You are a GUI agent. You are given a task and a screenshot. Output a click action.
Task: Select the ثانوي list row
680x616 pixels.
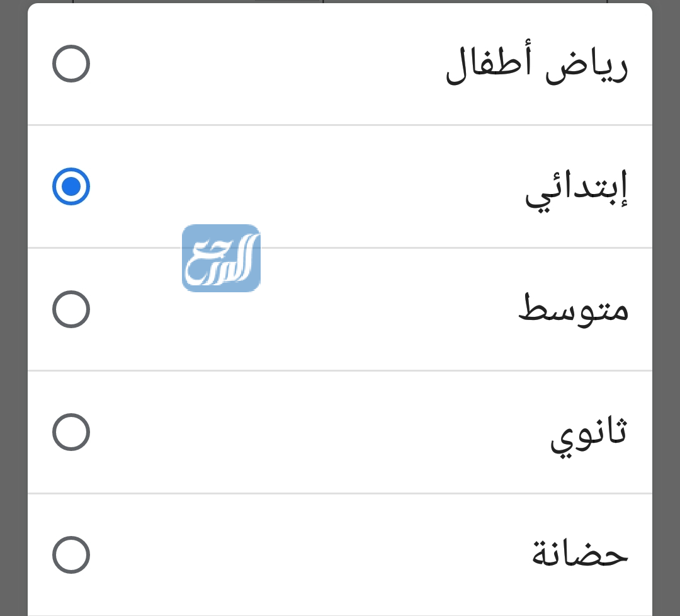tap(340, 432)
